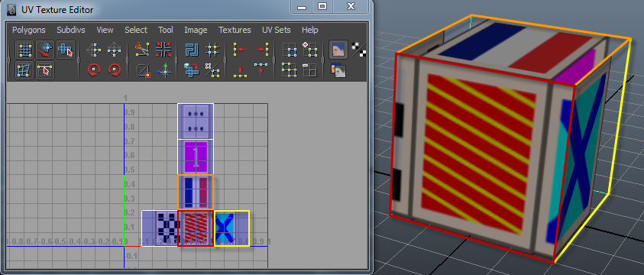
Task: Rotate UVs counterclockwise
Action: pyautogui.click(x=94, y=70)
